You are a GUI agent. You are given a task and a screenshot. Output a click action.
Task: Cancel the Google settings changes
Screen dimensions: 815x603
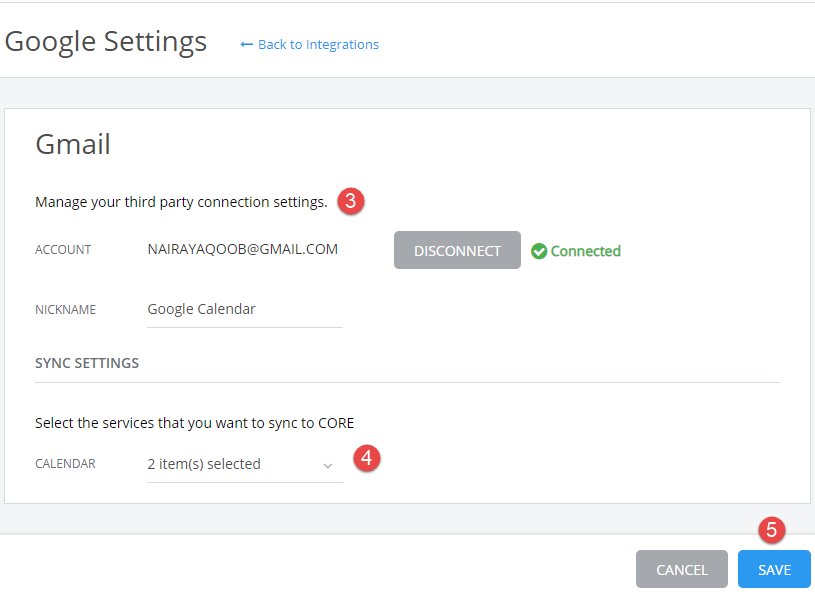(681, 569)
